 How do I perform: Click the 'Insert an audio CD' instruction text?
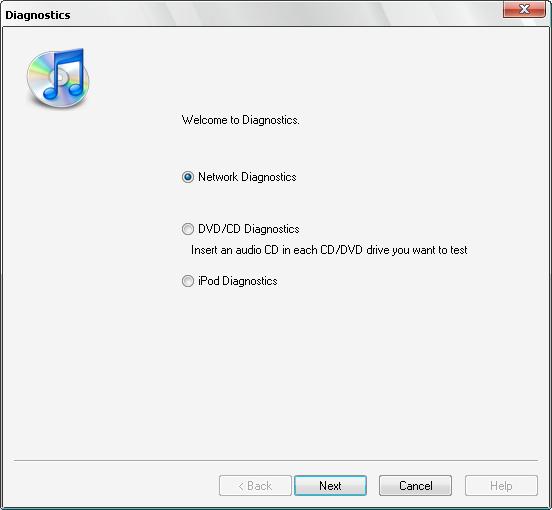click(329, 250)
